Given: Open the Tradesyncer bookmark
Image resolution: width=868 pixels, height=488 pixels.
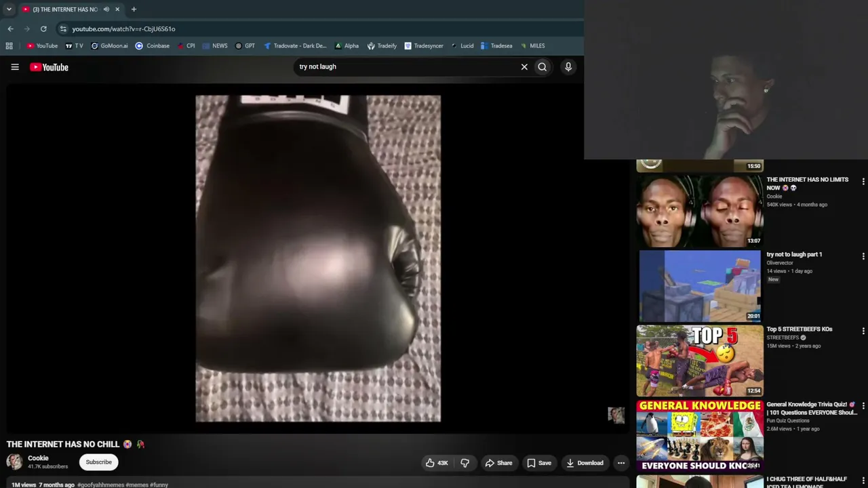Looking at the screenshot, I should tap(424, 46).
